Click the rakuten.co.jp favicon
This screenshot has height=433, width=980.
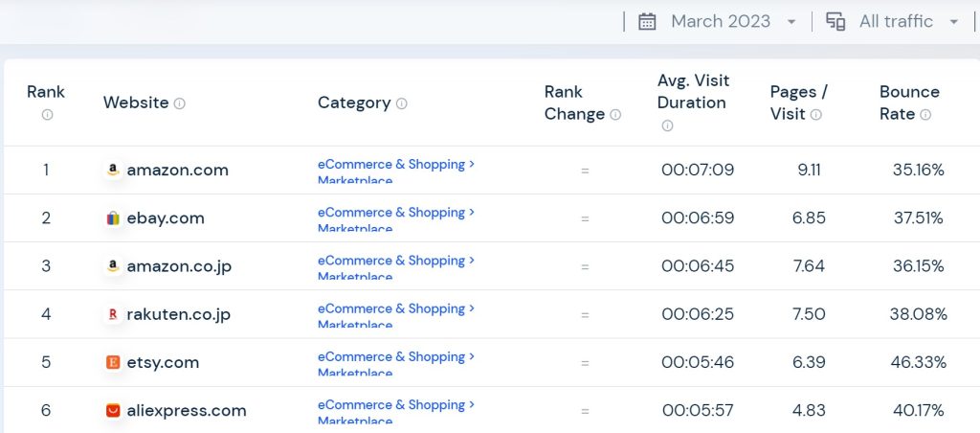click(x=113, y=314)
